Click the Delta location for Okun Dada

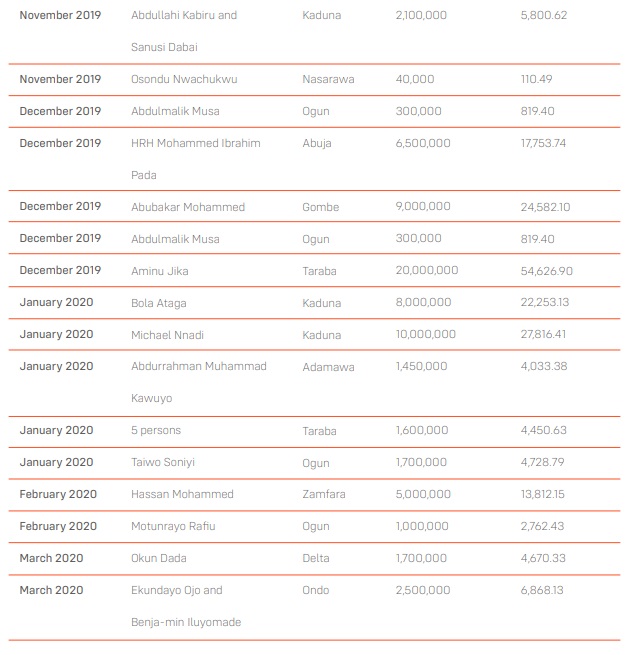tap(315, 558)
